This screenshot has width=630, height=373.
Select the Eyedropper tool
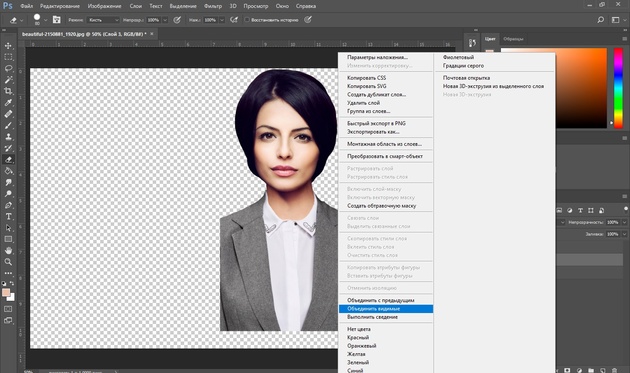coord(8,102)
